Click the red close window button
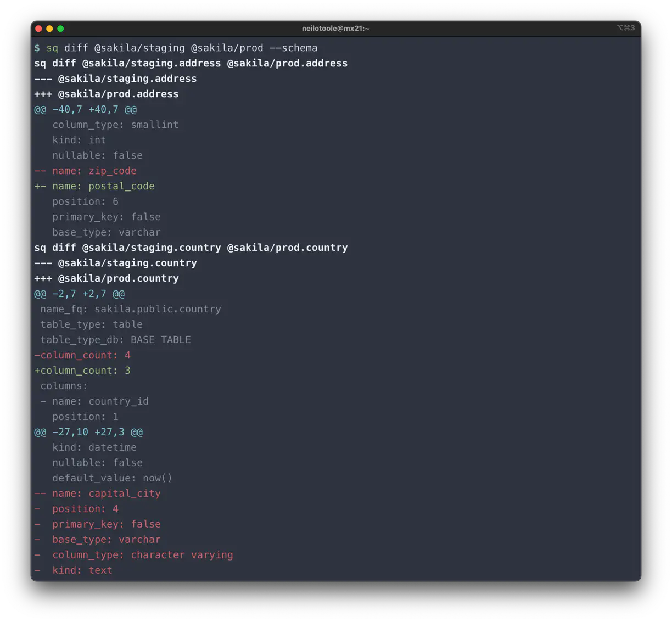672x622 pixels. [x=38, y=28]
